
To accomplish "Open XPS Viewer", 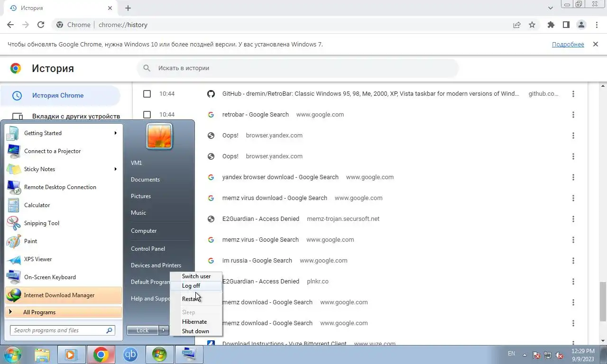I will [64, 259].
